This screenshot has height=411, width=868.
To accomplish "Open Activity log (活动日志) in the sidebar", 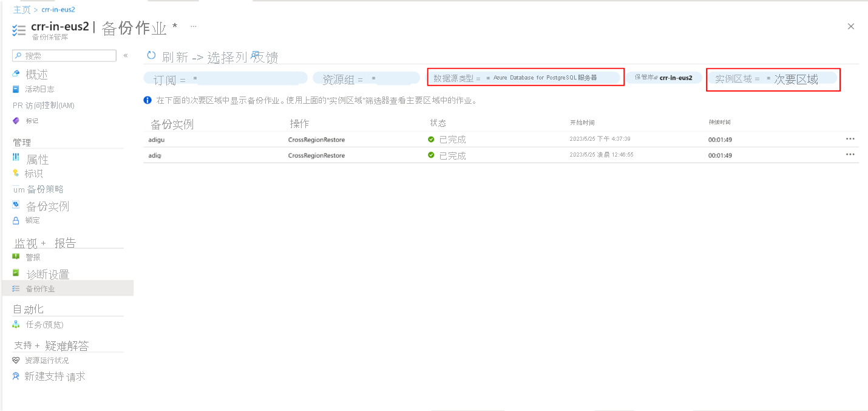I will [x=39, y=89].
